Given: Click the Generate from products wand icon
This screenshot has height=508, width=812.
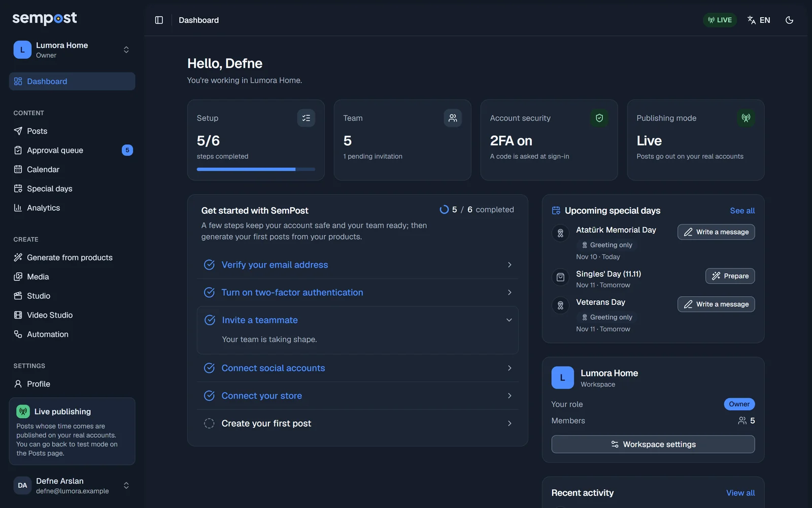Looking at the screenshot, I should (18, 258).
